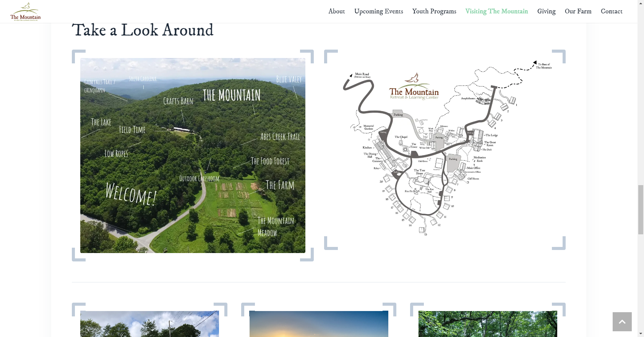Go to the Giving page
Screen dimensions: 644x337
click(547, 11)
